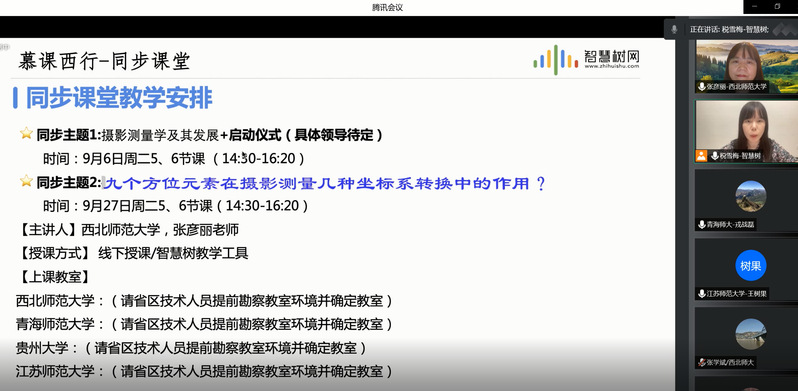Click the 正在讲话 speaker status bar

click(x=731, y=30)
